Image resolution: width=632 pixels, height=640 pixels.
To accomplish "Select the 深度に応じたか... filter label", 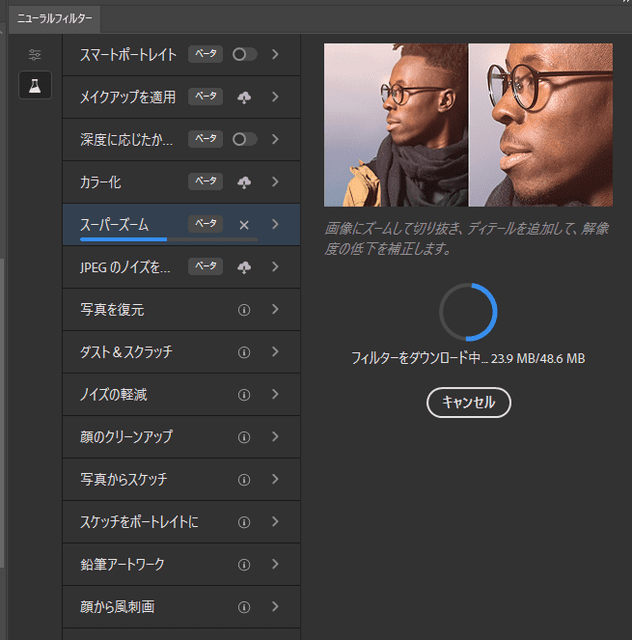I will click(126, 140).
